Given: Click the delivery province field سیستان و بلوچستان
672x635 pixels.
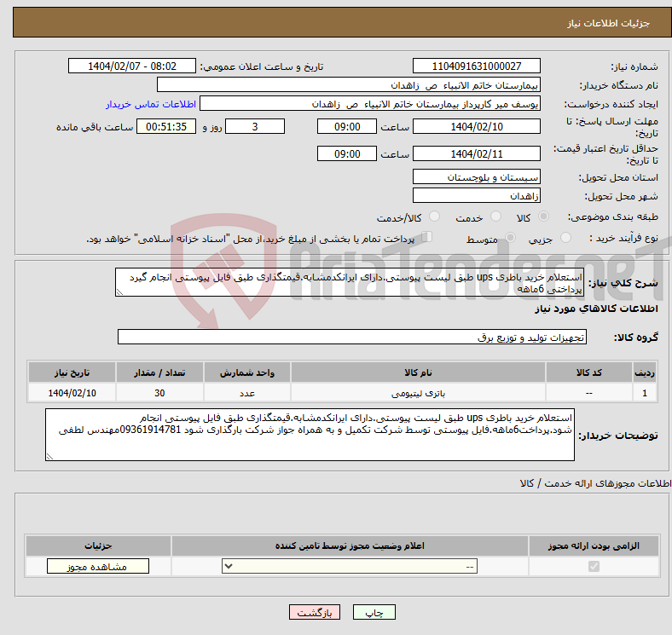Looking at the screenshot, I should coord(477,176).
